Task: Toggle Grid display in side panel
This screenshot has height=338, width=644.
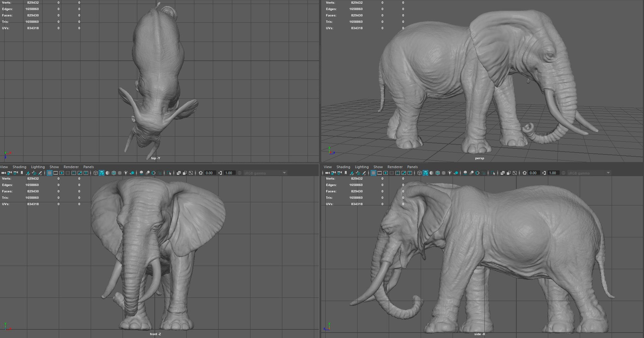Action: [373, 173]
